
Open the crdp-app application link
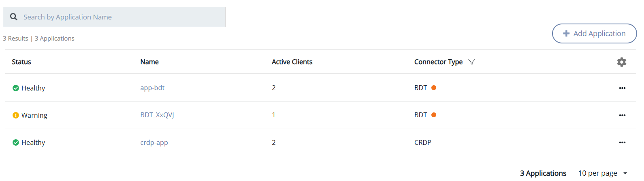154,142
